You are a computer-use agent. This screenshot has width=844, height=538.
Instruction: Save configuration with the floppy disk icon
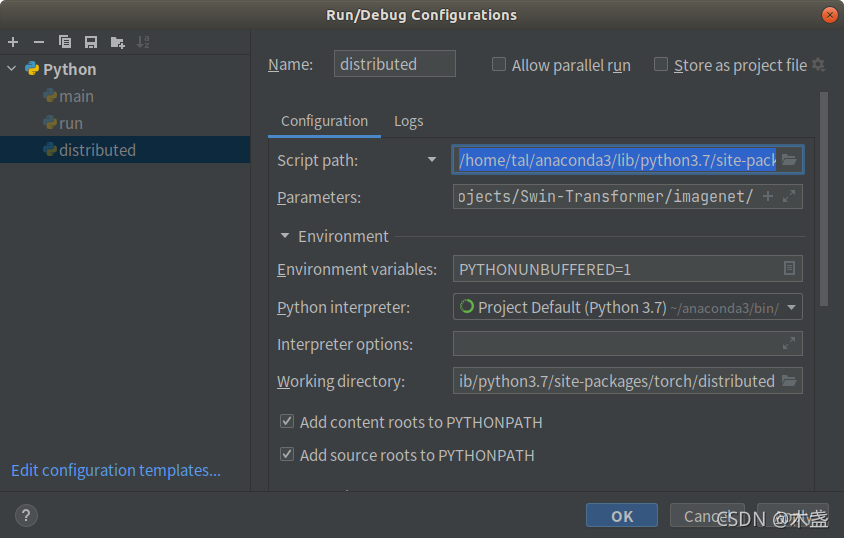90,42
